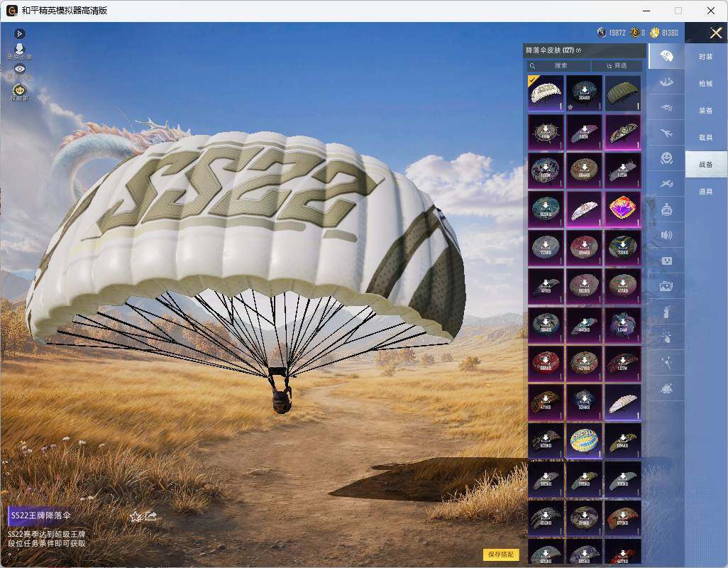Select the camo parachute with pink border
This screenshot has width=728, height=568.
tap(622, 132)
